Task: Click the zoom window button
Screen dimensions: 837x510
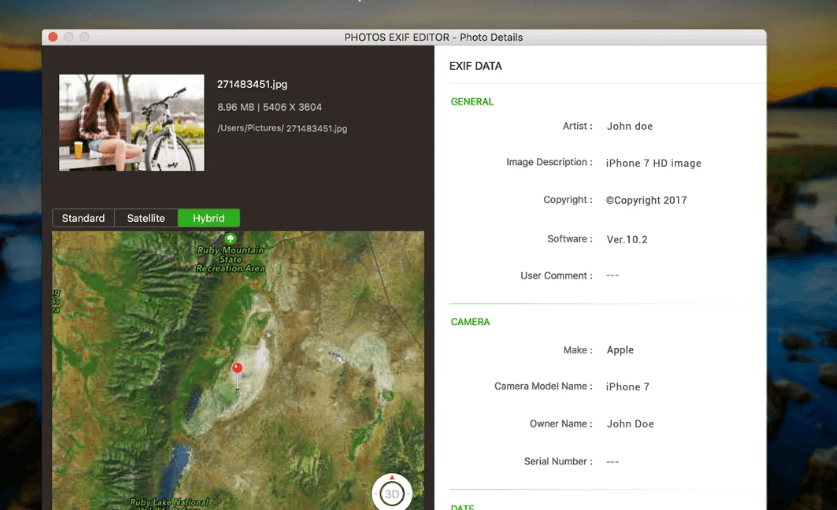Action: tap(84, 37)
